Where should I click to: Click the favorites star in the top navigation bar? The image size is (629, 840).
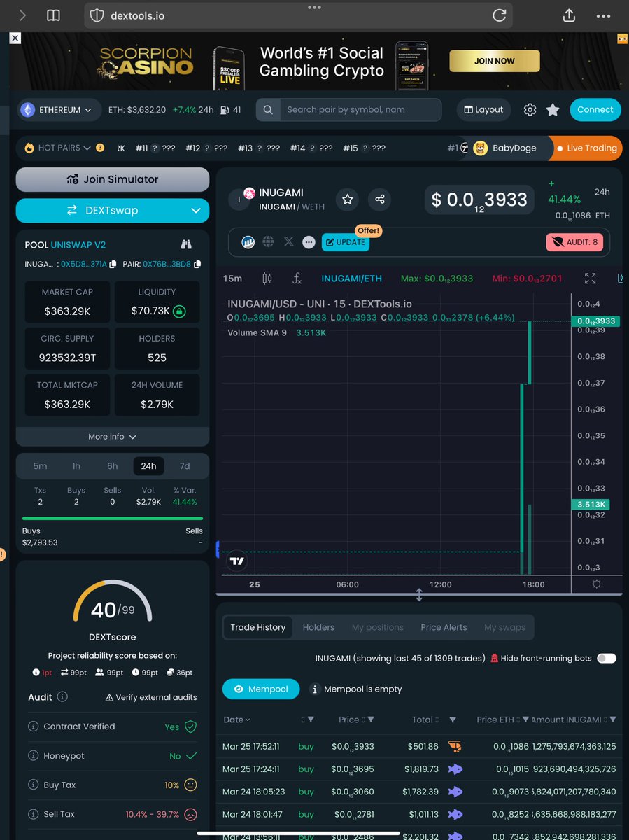point(553,110)
